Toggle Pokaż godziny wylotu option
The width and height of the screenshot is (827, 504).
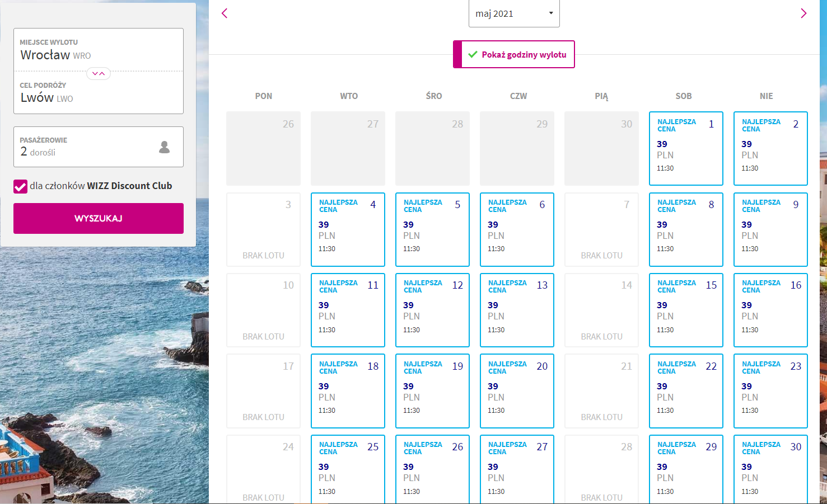pyautogui.click(x=514, y=54)
